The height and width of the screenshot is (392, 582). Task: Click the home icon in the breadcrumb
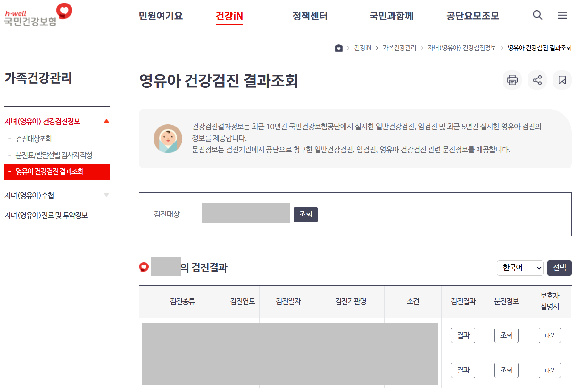click(x=338, y=48)
